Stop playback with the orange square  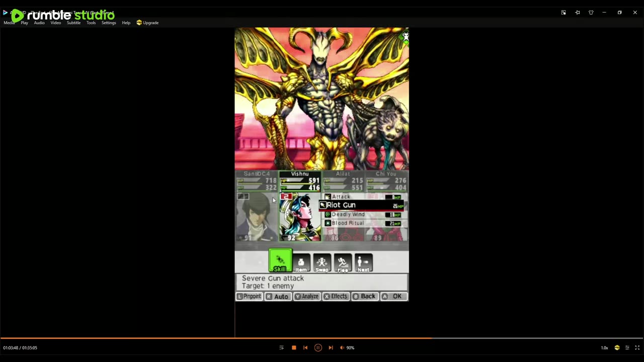click(x=294, y=347)
